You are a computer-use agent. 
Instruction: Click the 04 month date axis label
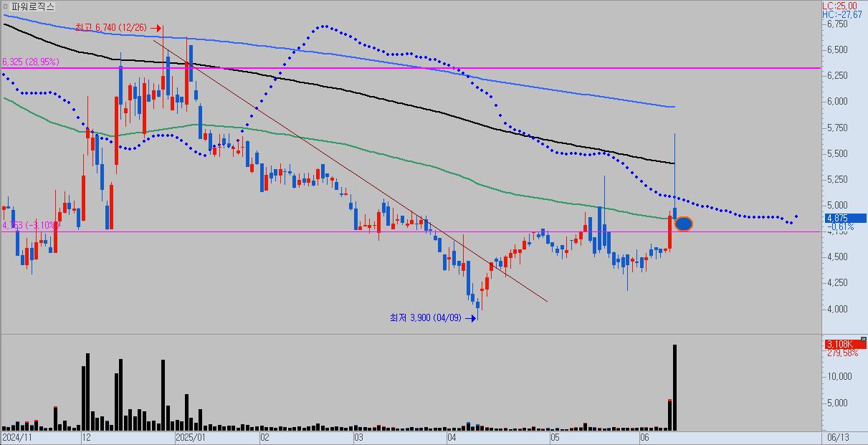[452, 436]
